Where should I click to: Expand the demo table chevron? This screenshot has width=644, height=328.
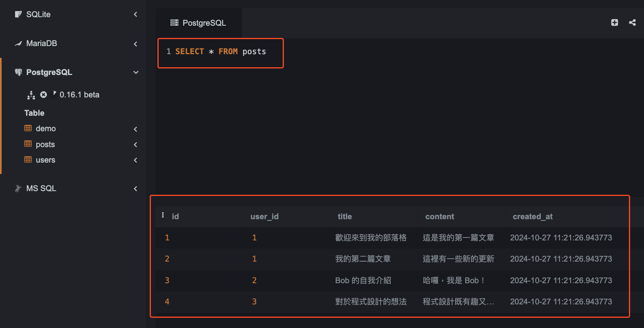tap(135, 129)
